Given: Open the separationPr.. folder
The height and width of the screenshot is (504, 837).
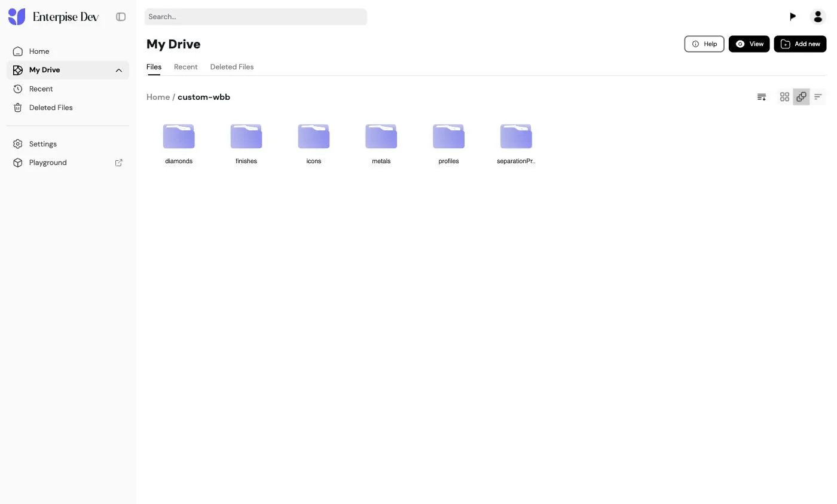Looking at the screenshot, I should tap(516, 144).
